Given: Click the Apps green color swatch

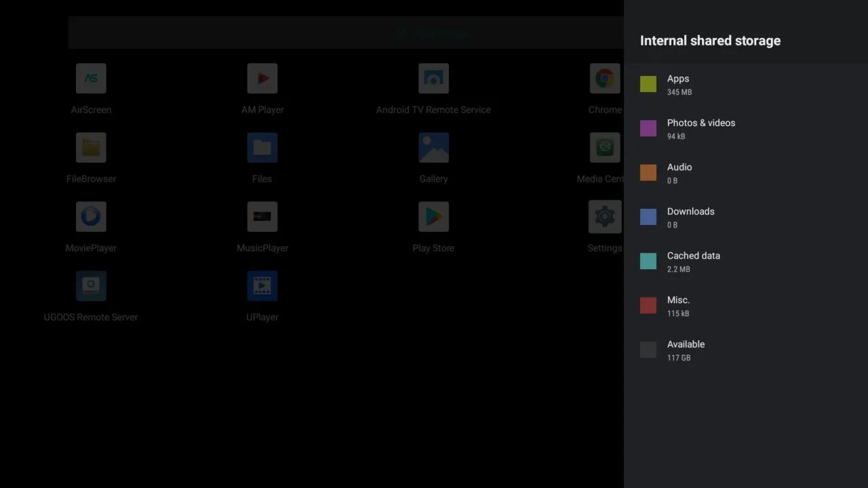Looking at the screenshot, I should coord(648,84).
